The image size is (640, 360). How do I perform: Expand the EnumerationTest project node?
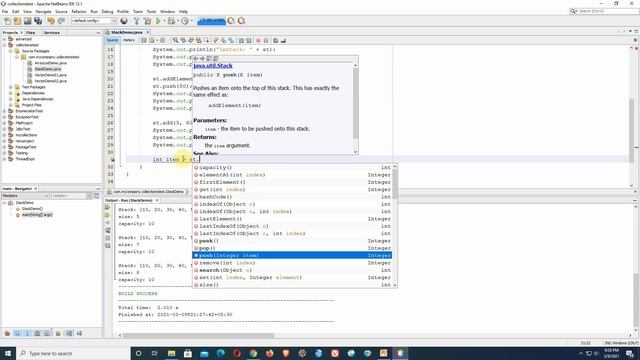[4, 111]
